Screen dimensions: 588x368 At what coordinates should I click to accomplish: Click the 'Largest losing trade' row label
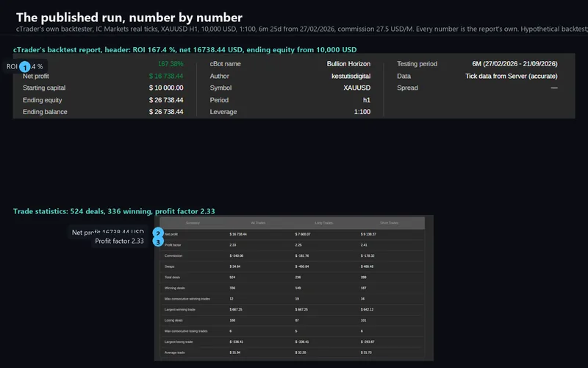point(179,342)
